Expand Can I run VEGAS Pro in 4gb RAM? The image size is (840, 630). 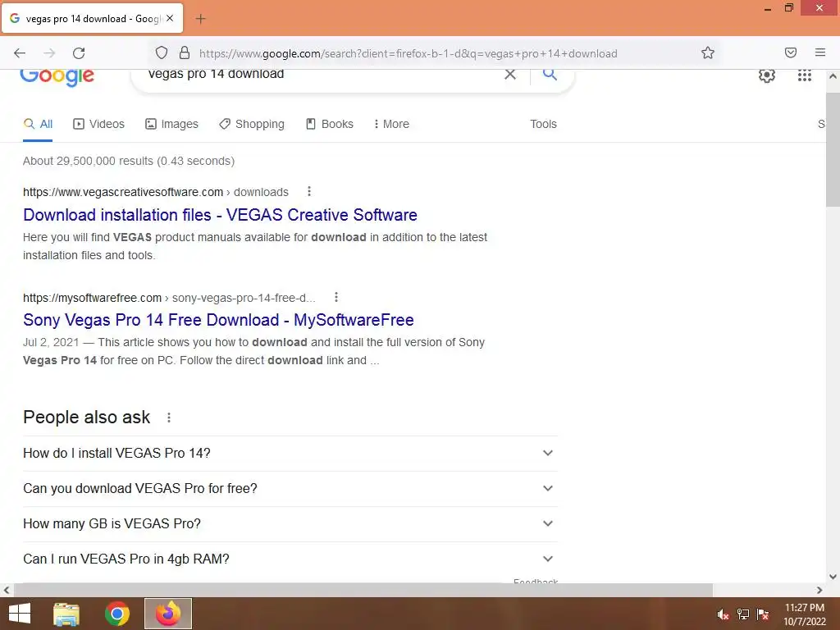tap(290, 559)
